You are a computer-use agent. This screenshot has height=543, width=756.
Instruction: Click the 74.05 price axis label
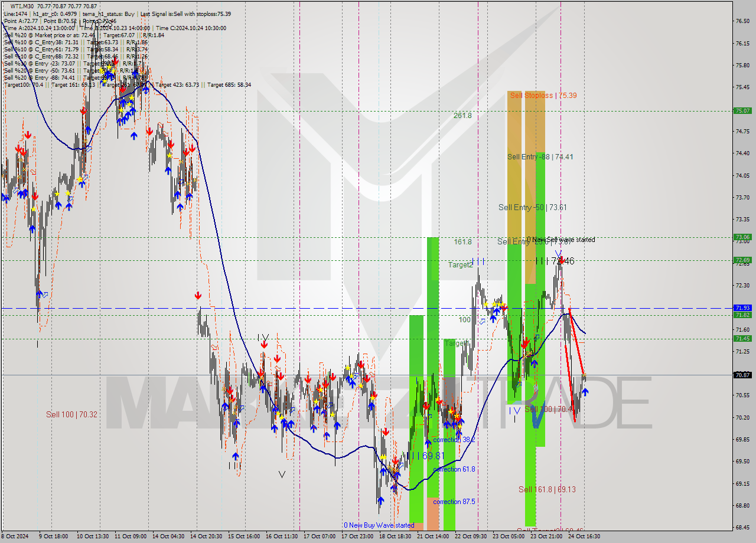[x=742, y=175]
